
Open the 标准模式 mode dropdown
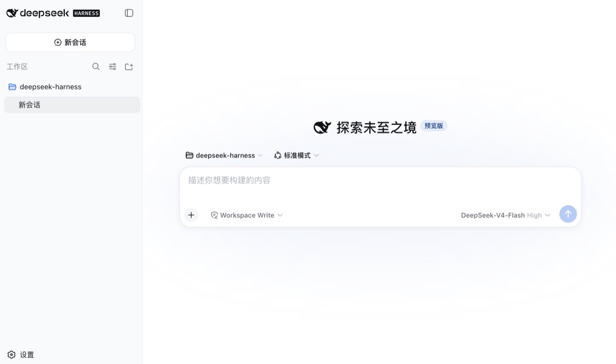pos(297,156)
